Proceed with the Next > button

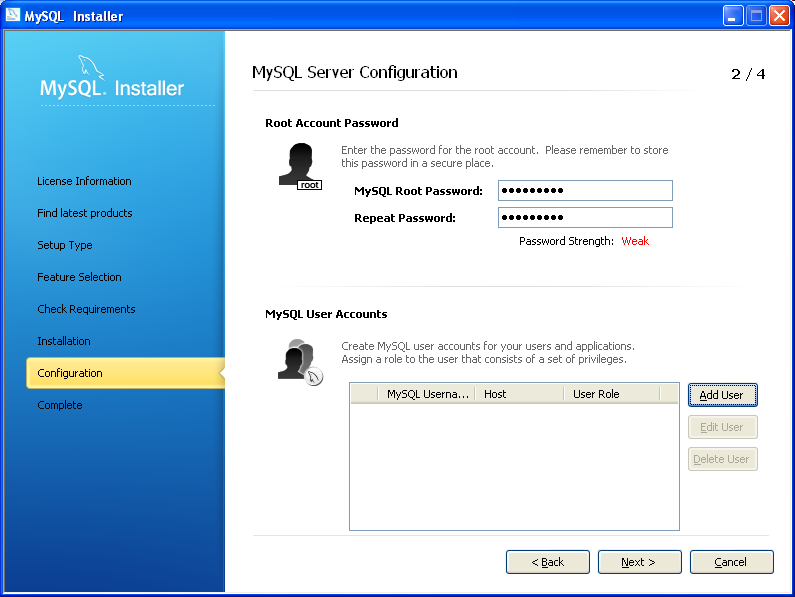[639, 562]
